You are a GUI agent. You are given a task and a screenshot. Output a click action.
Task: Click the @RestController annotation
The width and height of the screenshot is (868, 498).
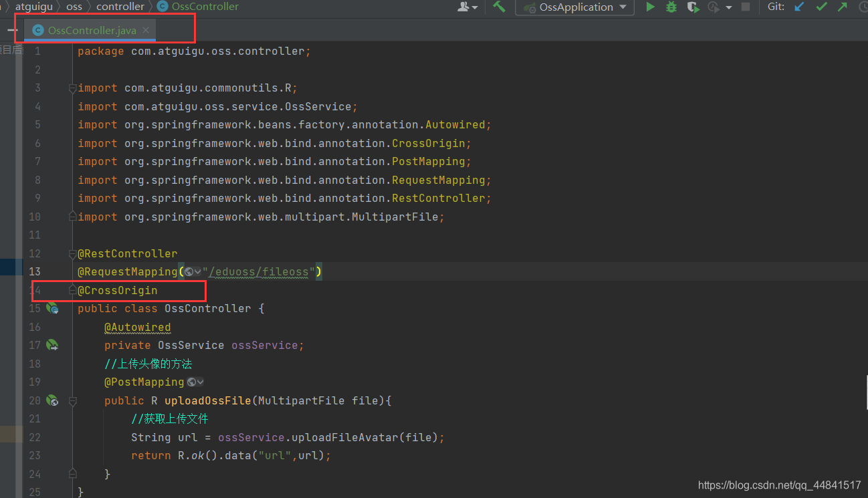[128, 253]
